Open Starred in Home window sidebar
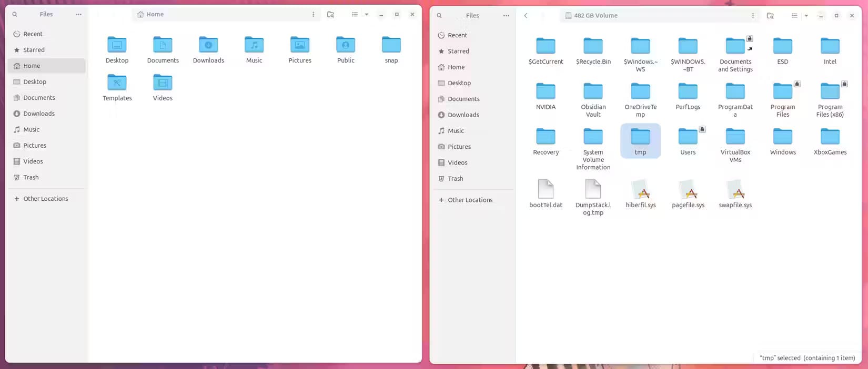The width and height of the screenshot is (868, 369). (47, 50)
